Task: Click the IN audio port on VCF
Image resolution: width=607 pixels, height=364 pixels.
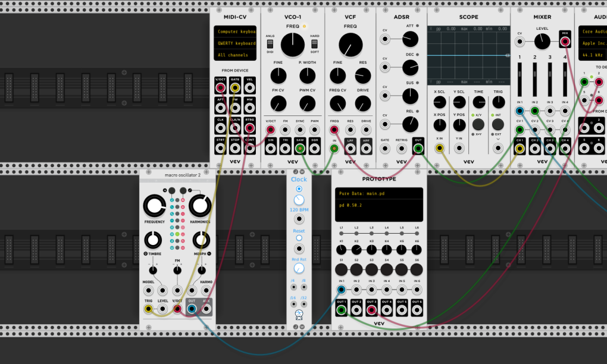Action: coord(334,149)
